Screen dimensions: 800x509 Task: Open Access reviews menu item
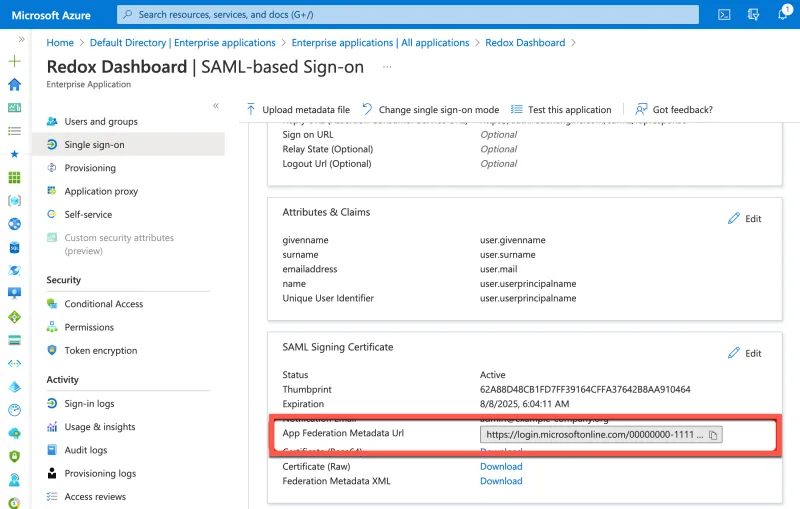pos(128,496)
